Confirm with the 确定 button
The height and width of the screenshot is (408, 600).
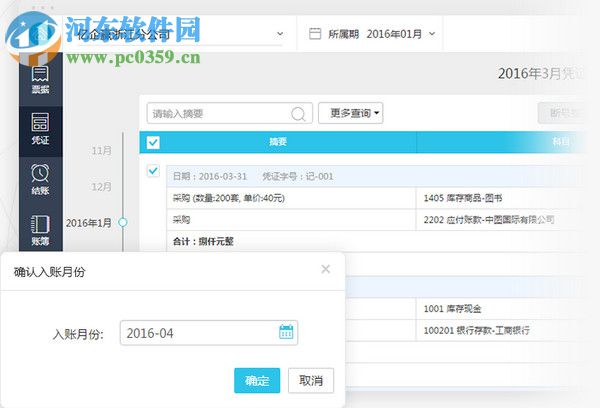pyautogui.click(x=257, y=380)
